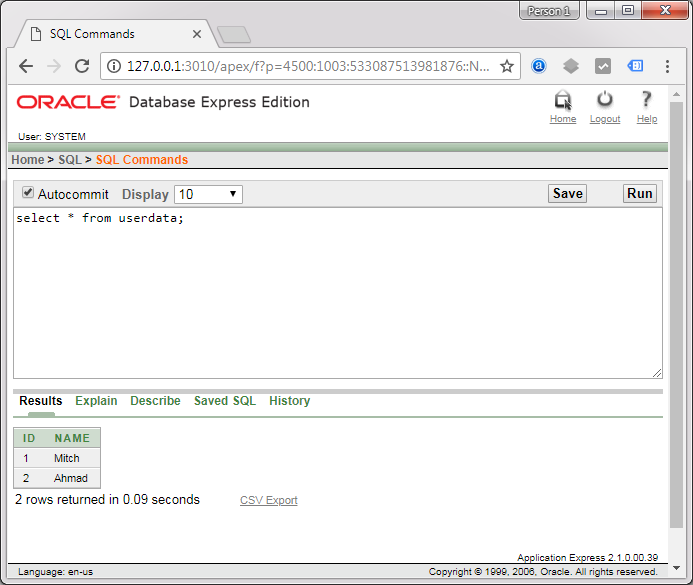Open the Chrome three-dot menu
The image size is (693, 585).
tap(667, 66)
